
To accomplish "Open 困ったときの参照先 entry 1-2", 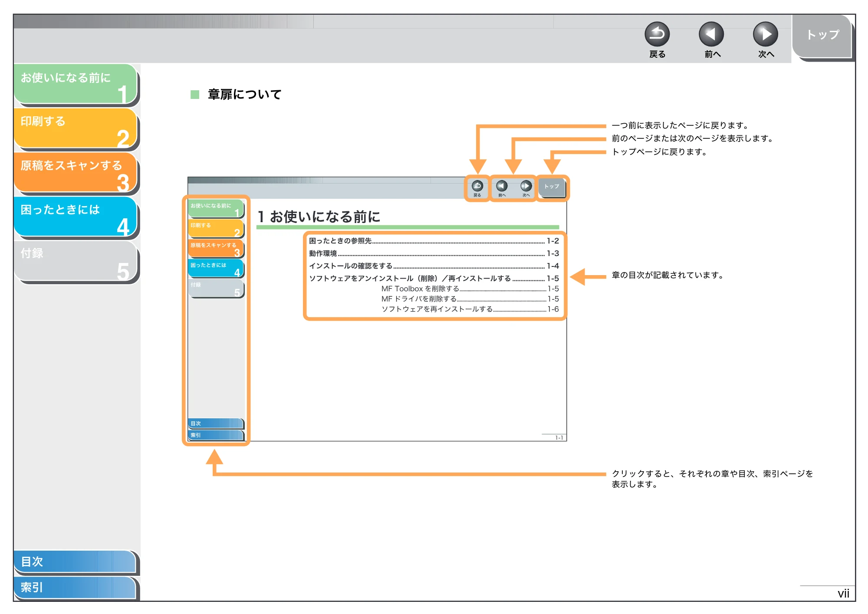I will [x=434, y=241].
